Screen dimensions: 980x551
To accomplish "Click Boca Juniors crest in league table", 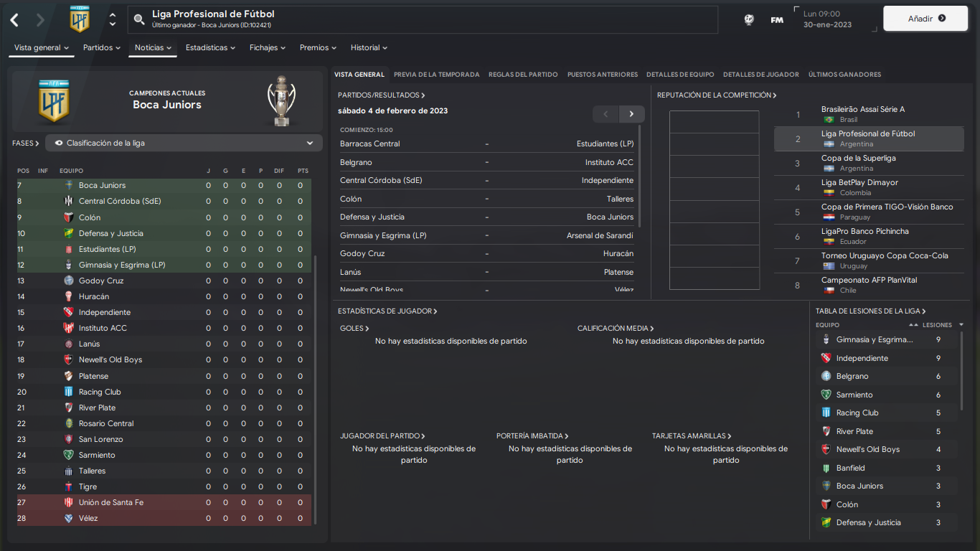I will click(68, 185).
